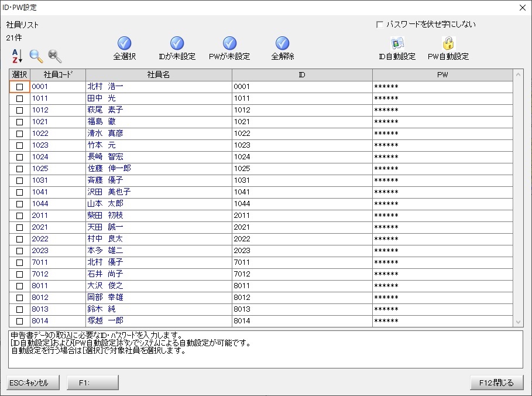This screenshot has height=396, width=532.
Task: Mark checkbox for employee 1023
Action: (20, 145)
